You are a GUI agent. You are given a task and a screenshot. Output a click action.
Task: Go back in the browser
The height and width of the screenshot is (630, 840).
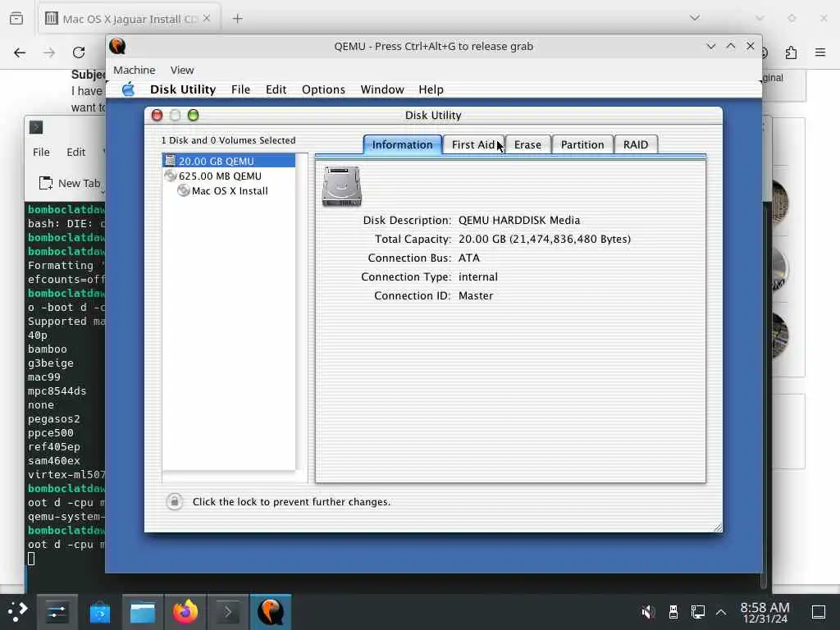[20, 52]
